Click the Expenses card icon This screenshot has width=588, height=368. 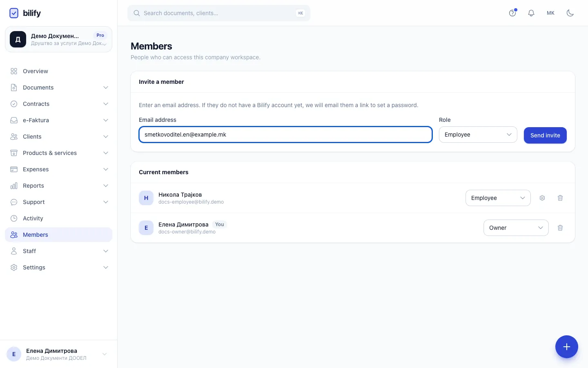[14, 169]
